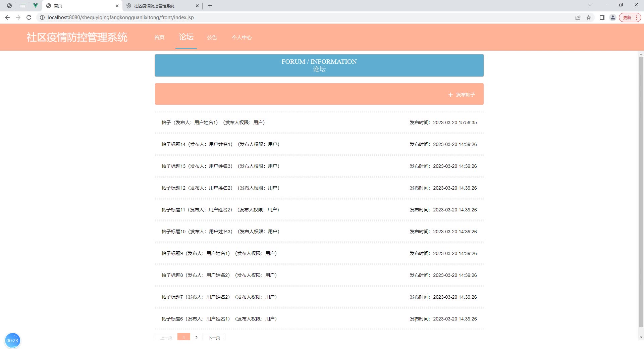Click the site info icon before the URL
Screen dimensions: 644x349
click(x=42, y=17)
